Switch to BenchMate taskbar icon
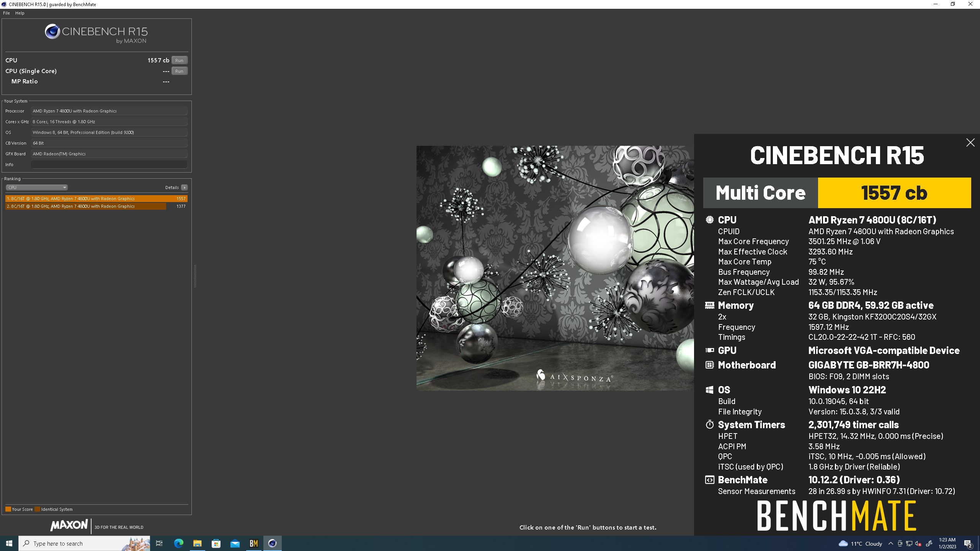Screen dimensions: 980x551 [x=253, y=543]
